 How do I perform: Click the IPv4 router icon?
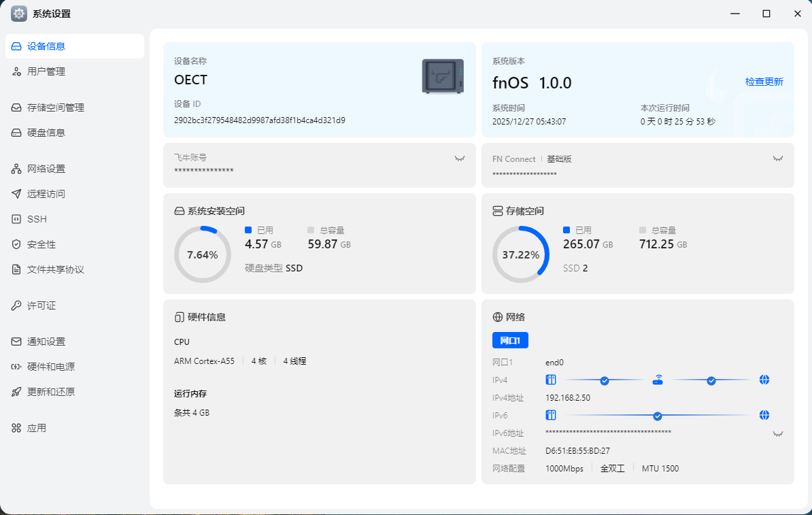658,380
